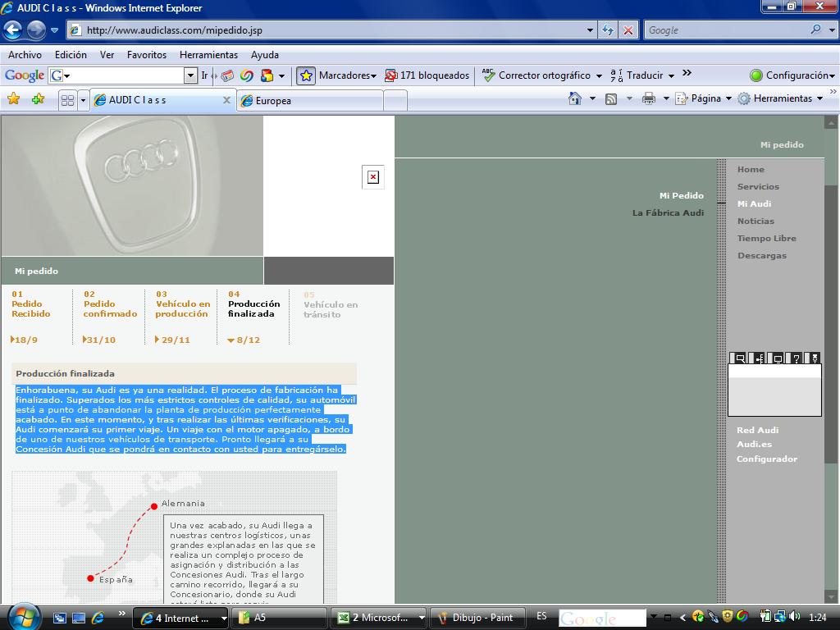Click the Google search box at top right
Image resolution: width=840 pixels, height=630 pixels.
coord(727,30)
